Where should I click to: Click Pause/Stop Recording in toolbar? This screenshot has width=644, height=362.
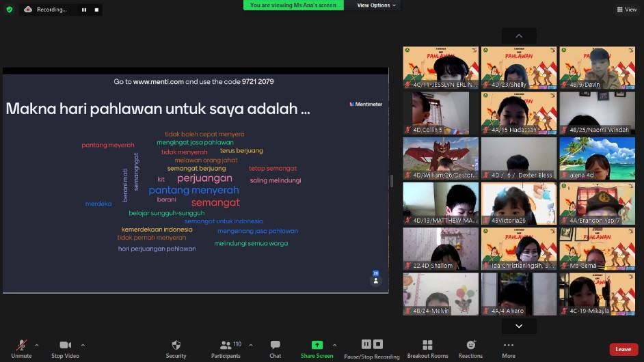click(371, 346)
